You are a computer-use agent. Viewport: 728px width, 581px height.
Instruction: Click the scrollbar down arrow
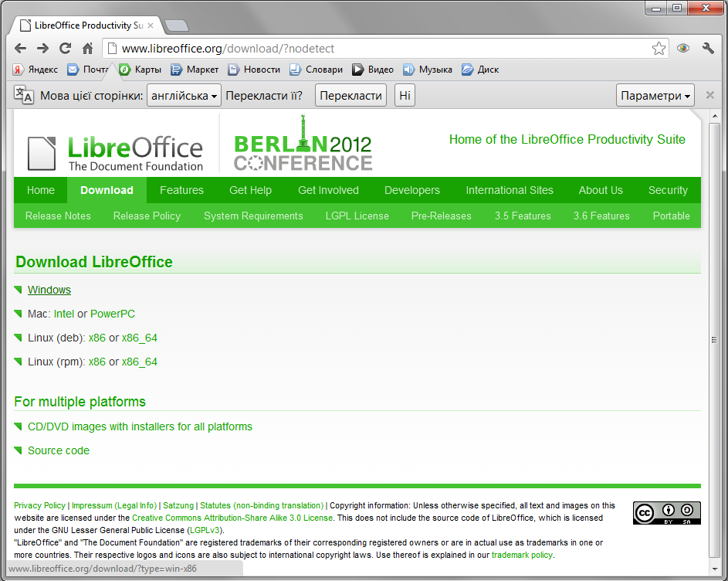[714, 569]
